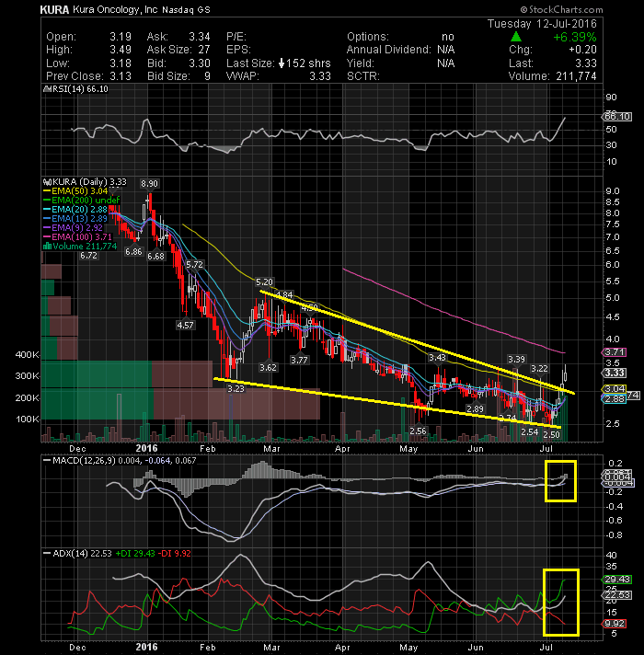
Task: Click the 8.90 peak price label
Action: 149,183
